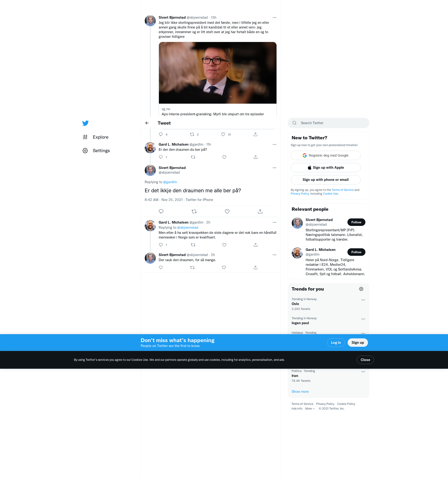Viewport: 448px width, 477px height.
Task: Open the three-dot menu on the main tweet
Action: coord(274,168)
